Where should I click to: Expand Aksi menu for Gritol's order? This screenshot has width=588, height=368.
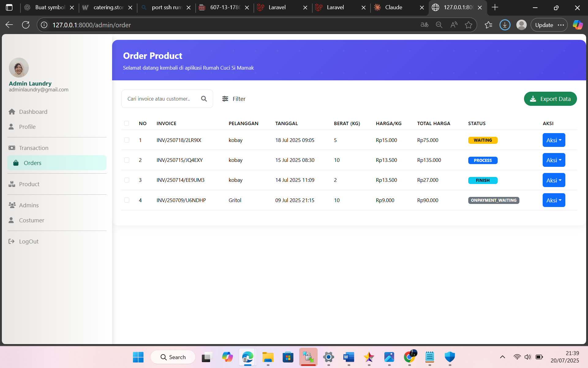click(x=554, y=200)
